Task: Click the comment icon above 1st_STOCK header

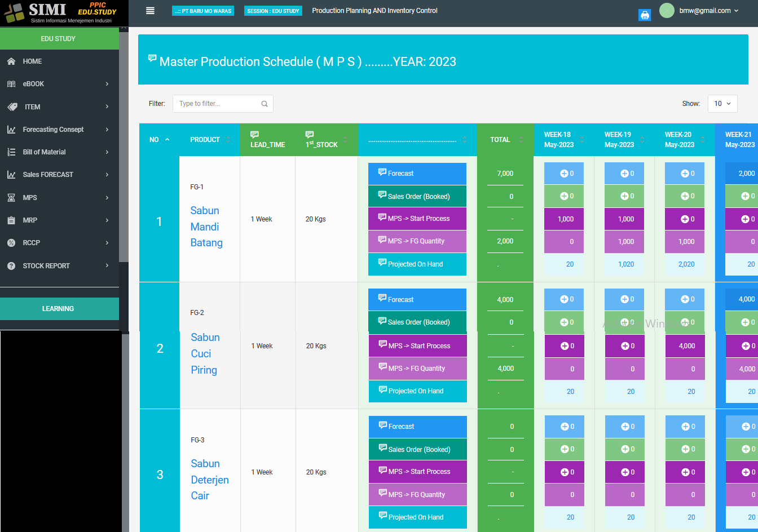Action: (309, 135)
